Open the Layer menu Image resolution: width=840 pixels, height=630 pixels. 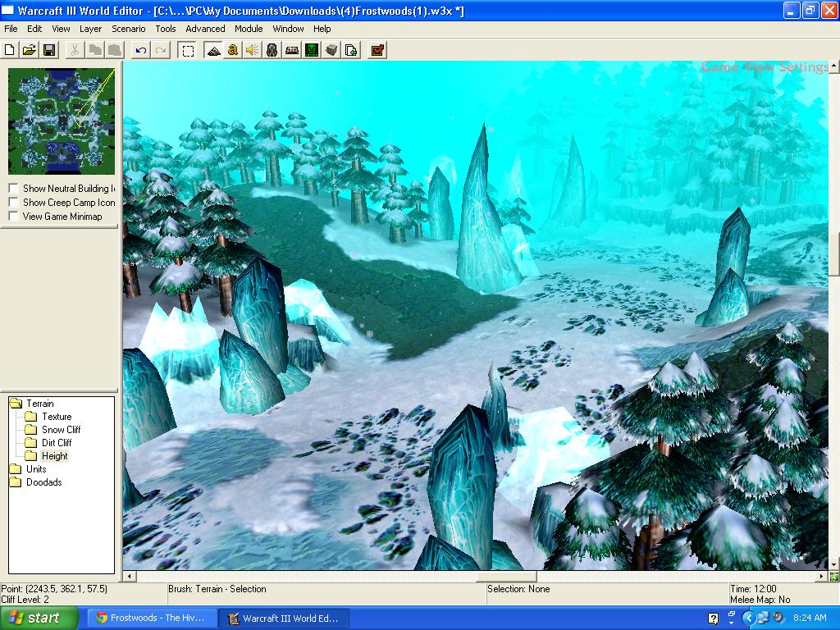coord(90,29)
